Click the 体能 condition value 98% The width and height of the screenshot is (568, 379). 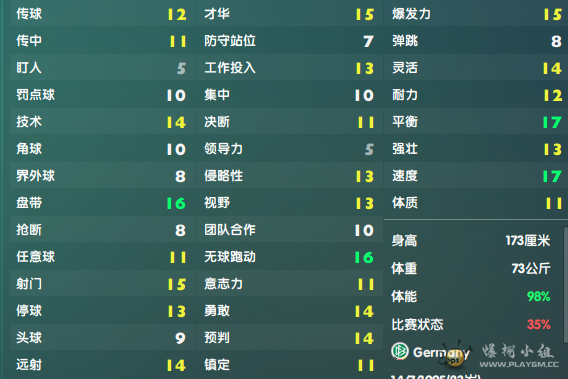click(538, 296)
